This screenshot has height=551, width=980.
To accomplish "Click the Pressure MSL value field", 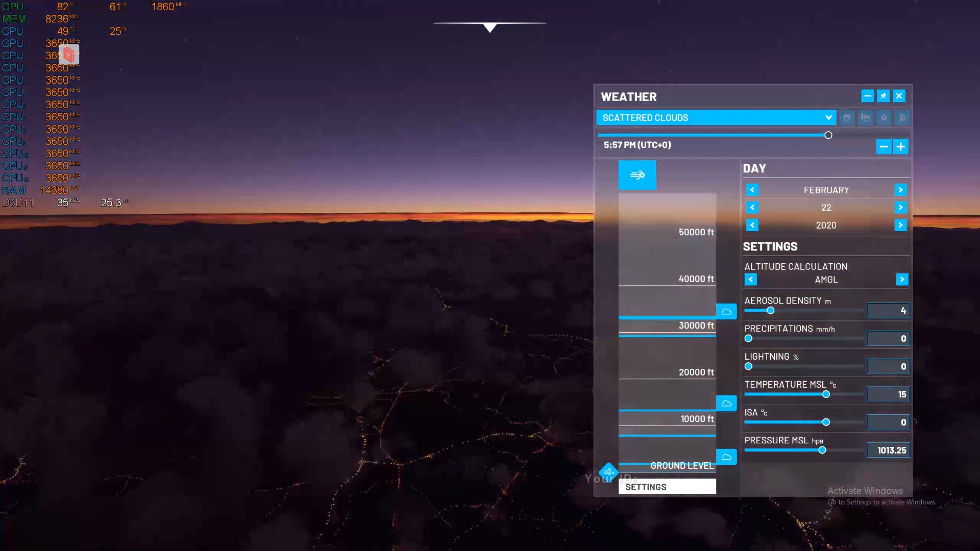I will tap(888, 450).
